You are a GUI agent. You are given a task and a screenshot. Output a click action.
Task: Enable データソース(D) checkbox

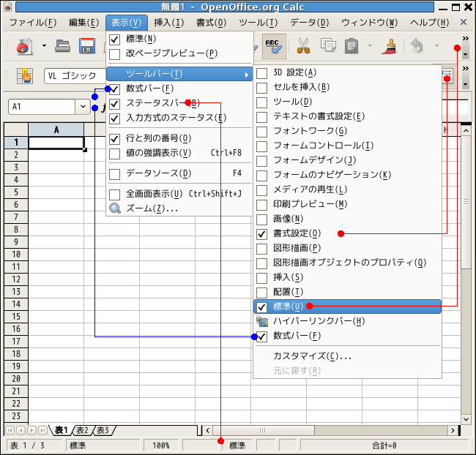(x=114, y=174)
